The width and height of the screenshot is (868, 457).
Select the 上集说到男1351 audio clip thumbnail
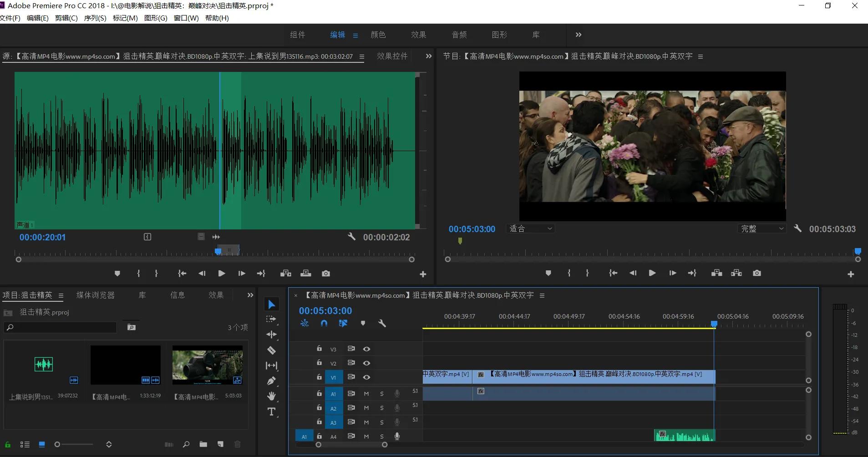coord(44,365)
